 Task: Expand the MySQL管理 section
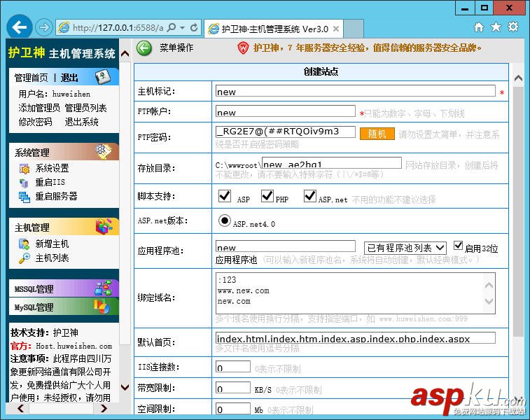(x=64, y=307)
